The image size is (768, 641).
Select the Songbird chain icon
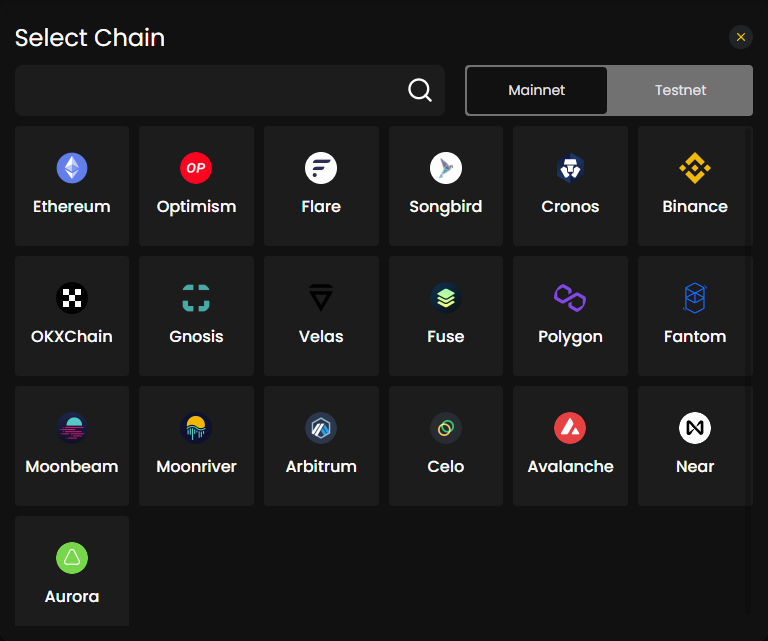(x=446, y=168)
